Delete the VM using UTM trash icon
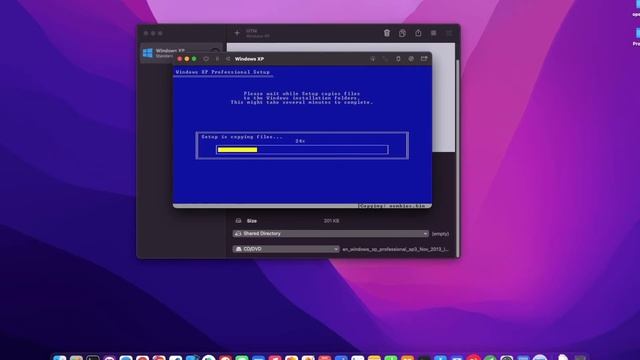Screen dimensions: 640x360 coord(387,33)
